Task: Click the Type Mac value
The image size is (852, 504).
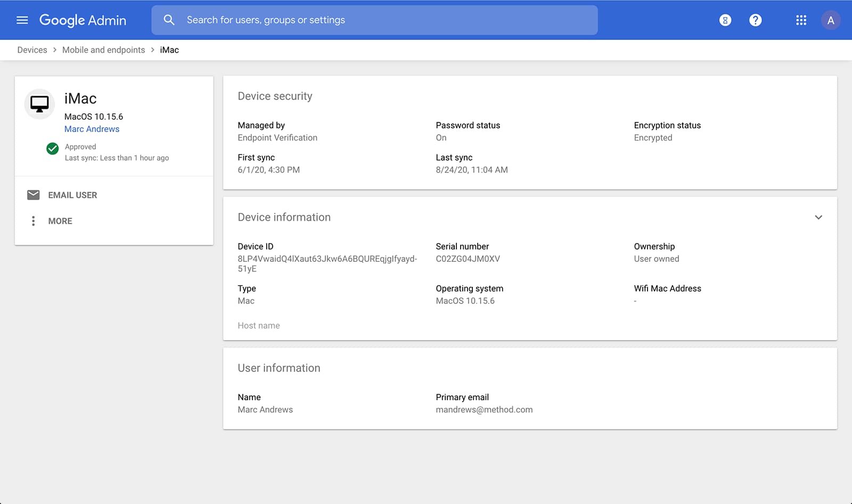Action: coord(246,301)
